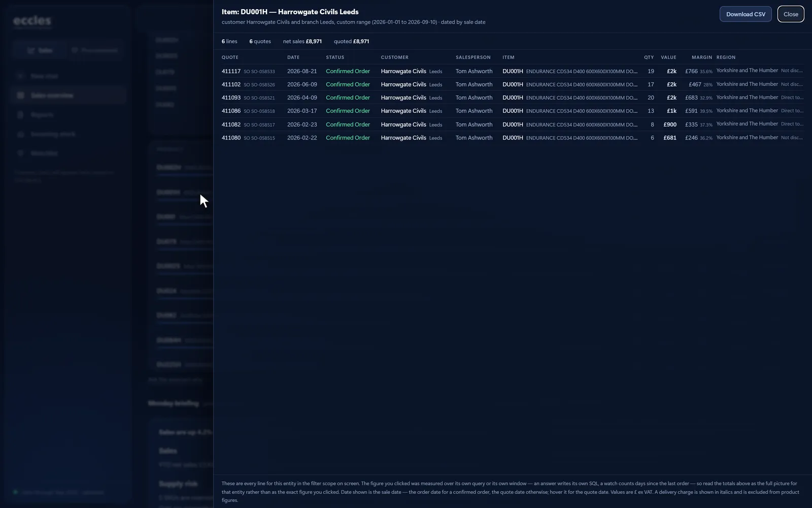
Task: Click the Download CSV button
Action: 746,14
